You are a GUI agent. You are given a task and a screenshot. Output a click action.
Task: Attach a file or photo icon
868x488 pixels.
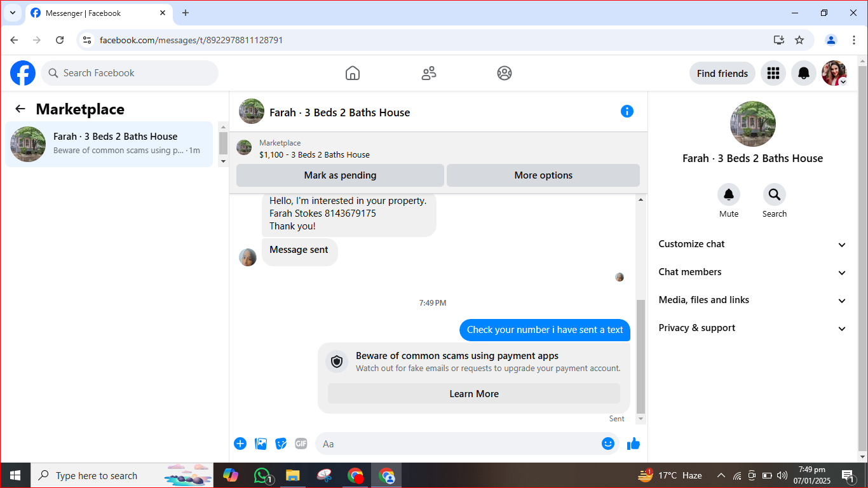coord(261,444)
